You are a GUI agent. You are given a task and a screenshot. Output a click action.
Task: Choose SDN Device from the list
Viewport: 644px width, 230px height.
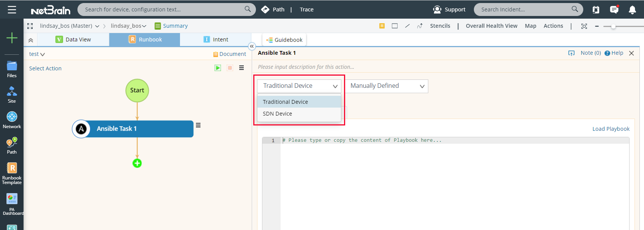click(299, 114)
